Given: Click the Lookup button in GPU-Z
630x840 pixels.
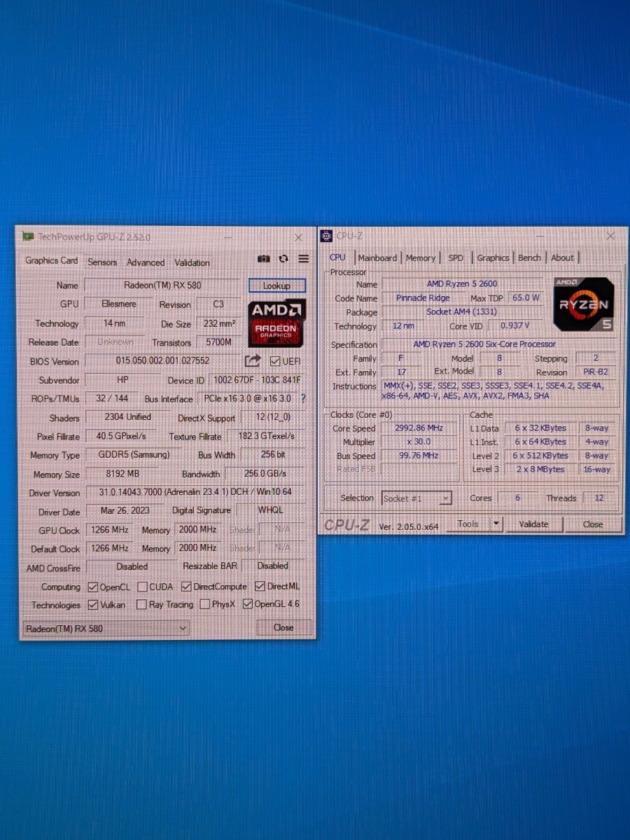Looking at the screenshot, I should [276, 286].
